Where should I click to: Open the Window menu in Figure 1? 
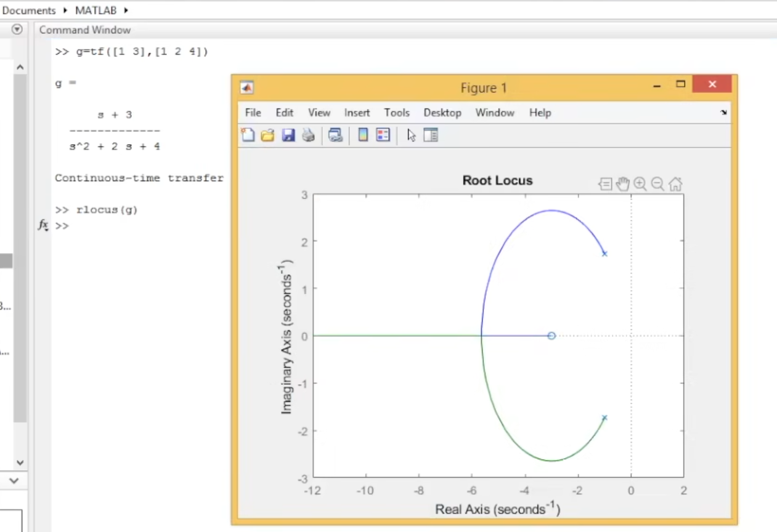pos(495,113)
